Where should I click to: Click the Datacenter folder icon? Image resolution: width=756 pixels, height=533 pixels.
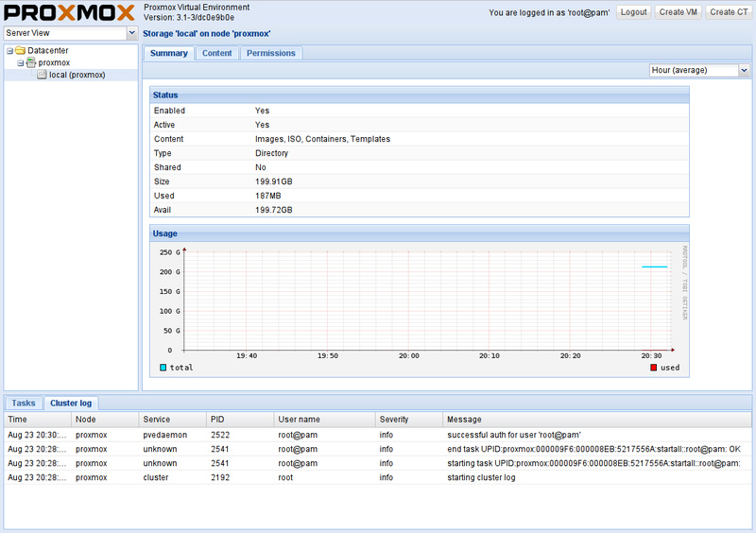click(x=20, y=50)
